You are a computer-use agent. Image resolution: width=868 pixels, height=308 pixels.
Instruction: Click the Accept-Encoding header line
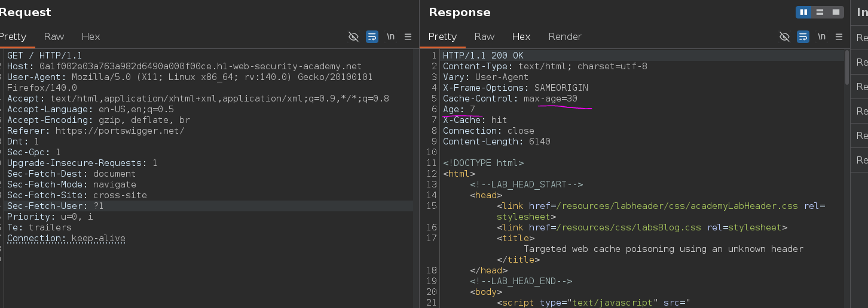click(99, 120)
